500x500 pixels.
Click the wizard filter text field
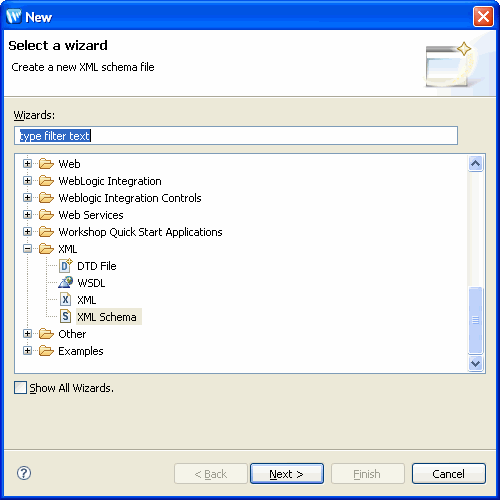point(236,136)
